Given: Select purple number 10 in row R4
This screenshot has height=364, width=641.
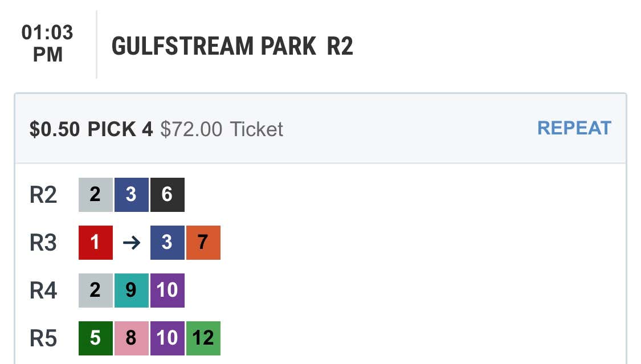Looking at the screenshot, I should (x=168, y=291).
